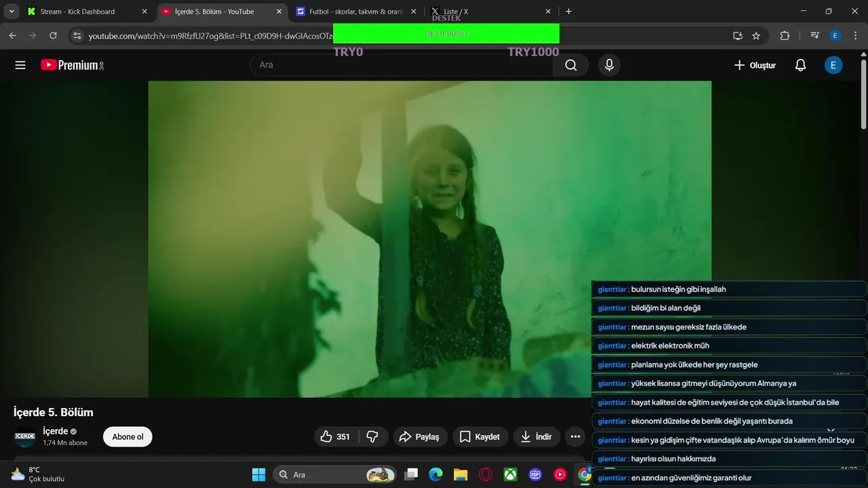Click chat message 'elektrik elektronik müh'
868x488 pixels.
coord(729,346)
